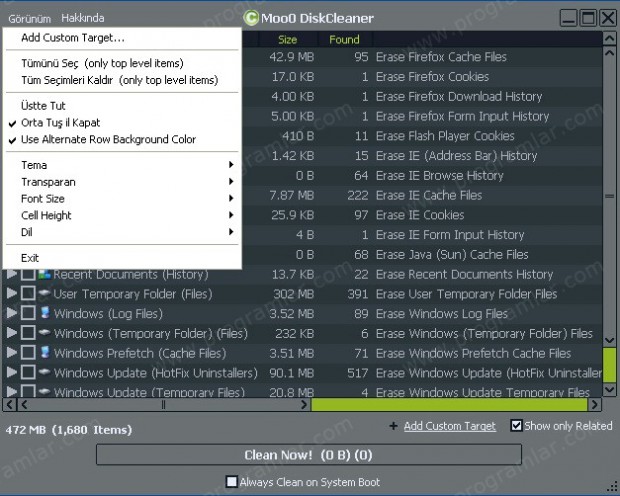Image resolution: width=620 pixels, height=496 pixels.
Task: Toggle Show only Related checkbox
Action: 516,426
